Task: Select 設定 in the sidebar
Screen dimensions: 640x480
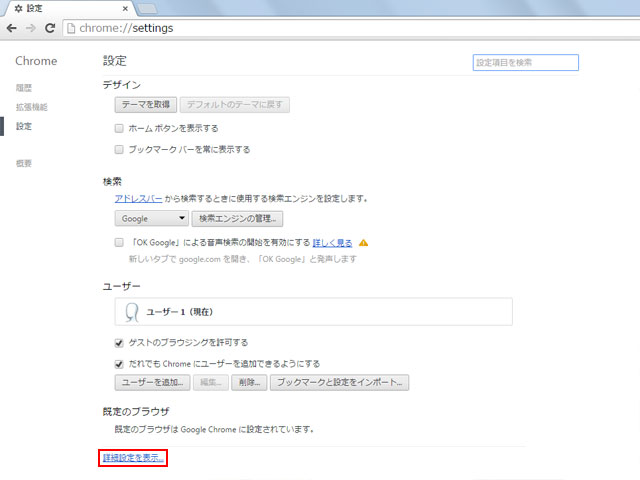Action: 24,126
